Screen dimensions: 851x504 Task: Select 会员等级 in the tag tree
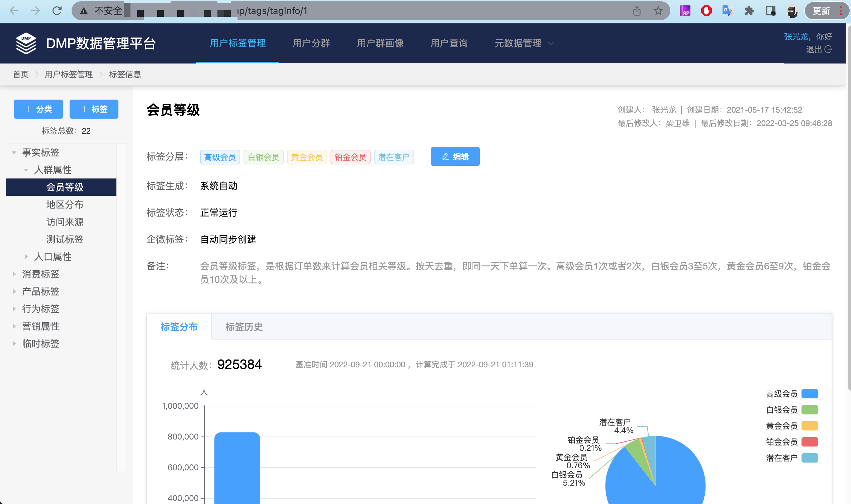tap(61, 187)
